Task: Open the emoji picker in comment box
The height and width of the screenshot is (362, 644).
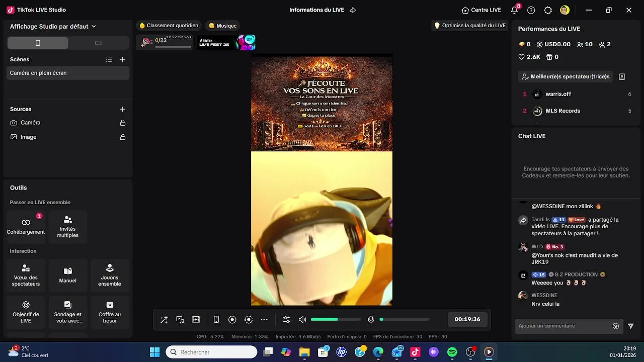Action: (x=616, y=326)
